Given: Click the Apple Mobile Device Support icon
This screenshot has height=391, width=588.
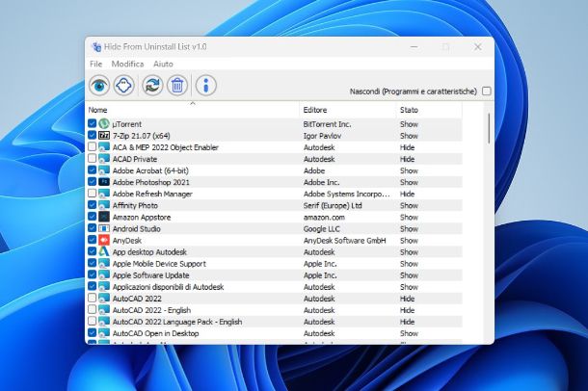Looking at the screenshot, I should (x=104, y=263).
